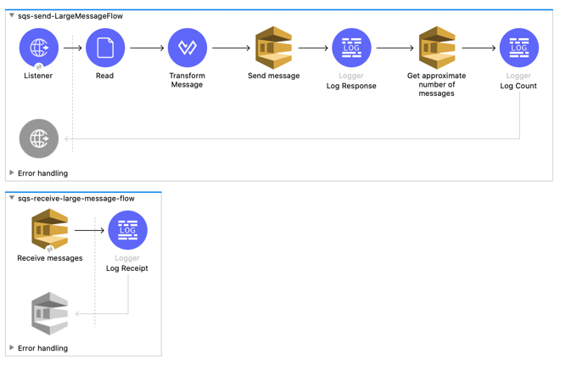Click the sqs-receive-large-message-flow title text

point(76,199)
